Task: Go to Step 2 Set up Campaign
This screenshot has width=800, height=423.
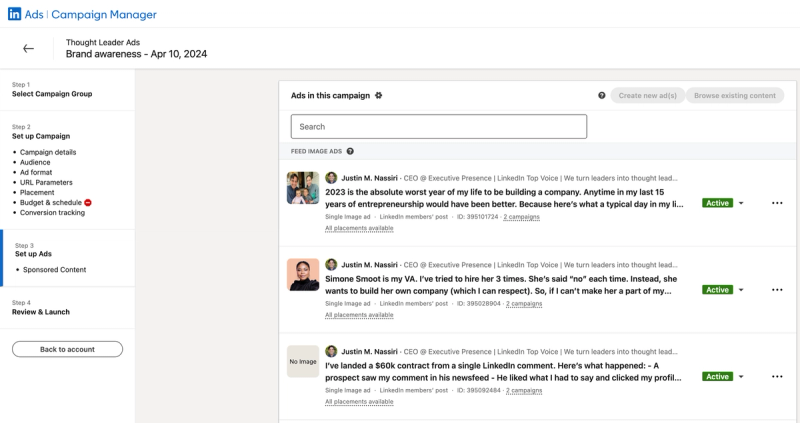Action: coord(41,136)
